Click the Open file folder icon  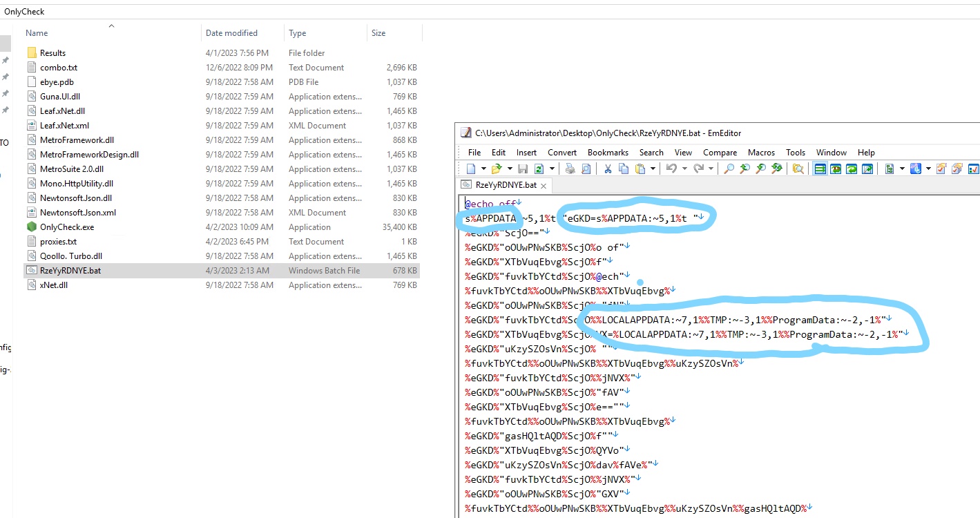[496, 169]
